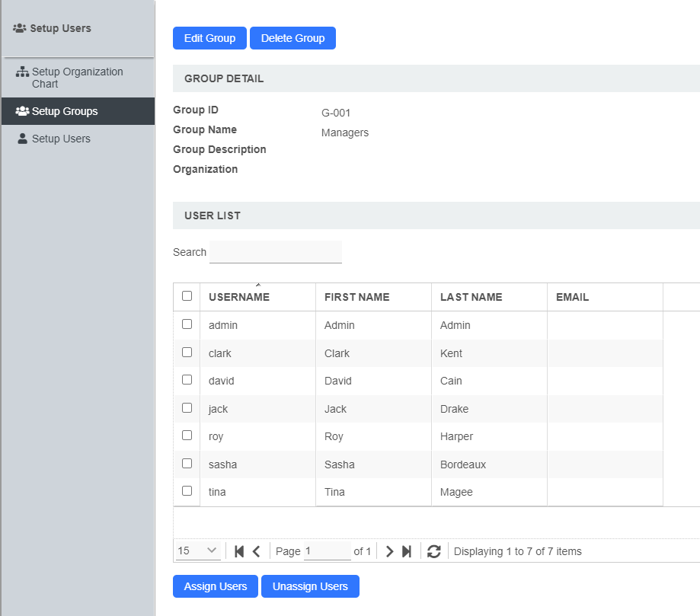Viewport: 700px width, 616px height.
Task: Click the single-user Setup Users icon
Action: [22, 139]
